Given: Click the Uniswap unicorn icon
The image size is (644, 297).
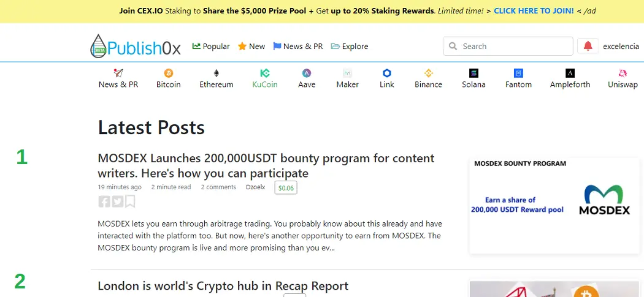Looking at the screenshot, I should click(x=623, y=73).
